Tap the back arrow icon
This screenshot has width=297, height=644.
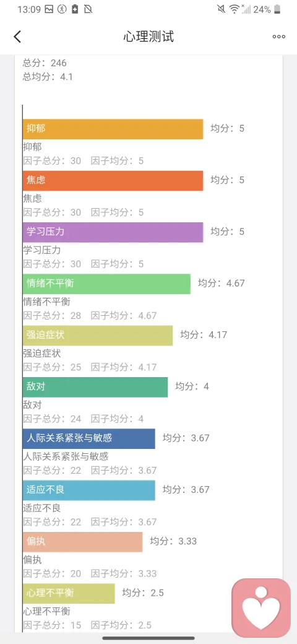17,37
